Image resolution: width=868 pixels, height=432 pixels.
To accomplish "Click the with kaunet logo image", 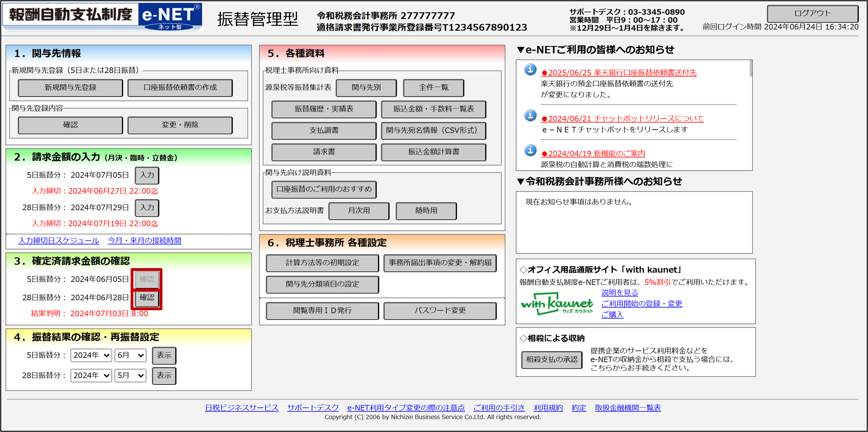I will tap(556, 304).
